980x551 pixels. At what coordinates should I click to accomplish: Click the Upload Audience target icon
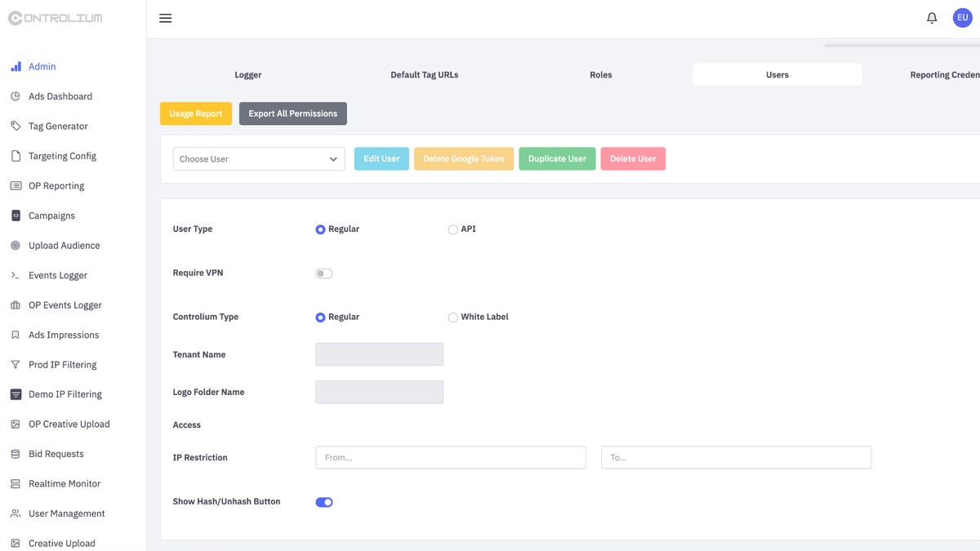point(16,245)
